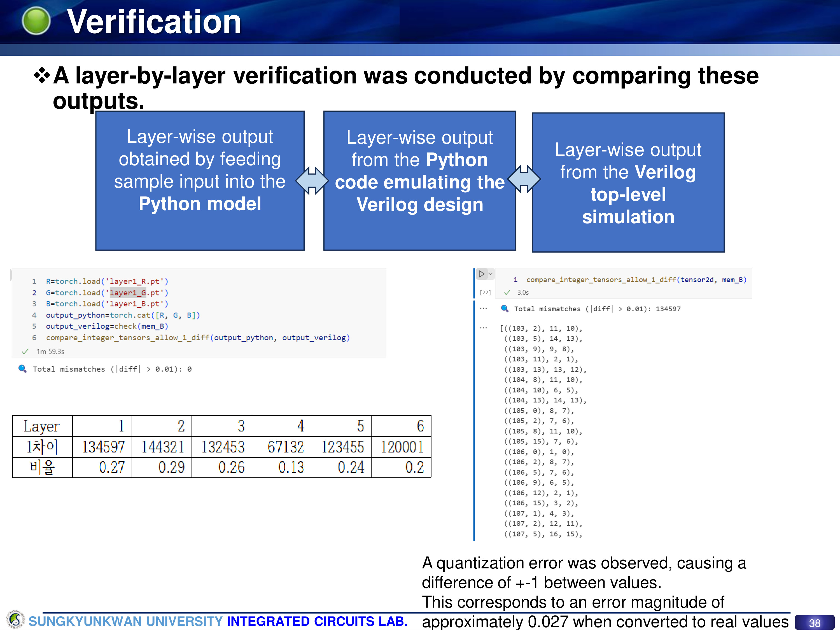Click the '비율' row label
Screen dimensions: 840x630
click(x=43, y=468)
